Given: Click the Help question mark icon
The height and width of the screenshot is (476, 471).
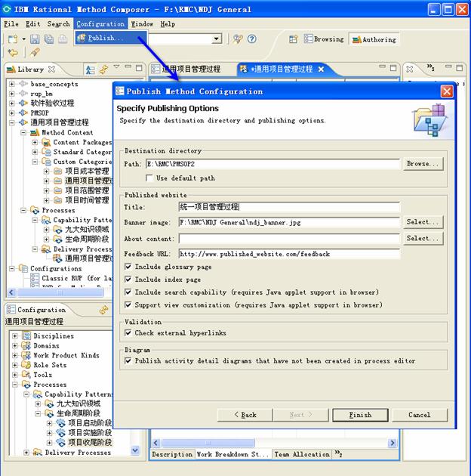Looking at the screenshot, I should [251, 39].
